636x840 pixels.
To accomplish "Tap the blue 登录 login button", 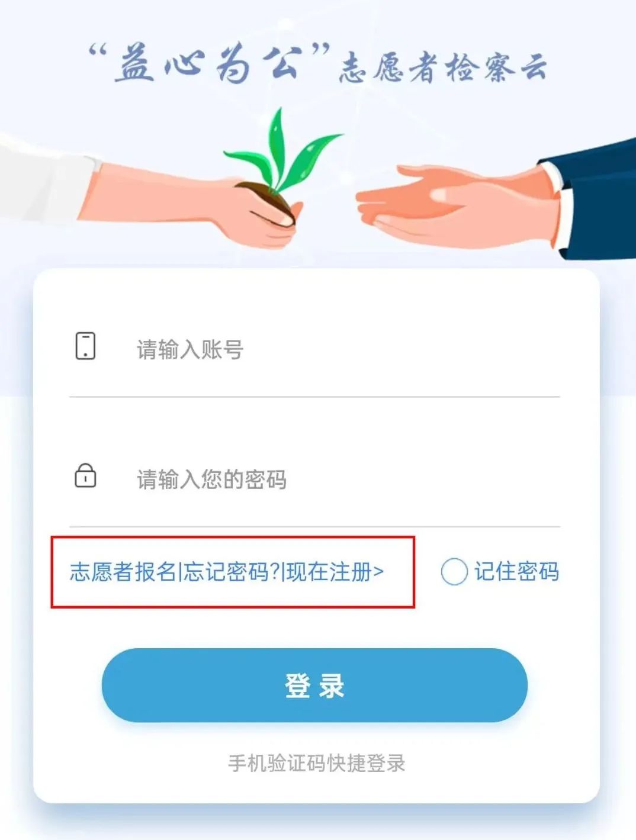I will [x=314, y=685].
